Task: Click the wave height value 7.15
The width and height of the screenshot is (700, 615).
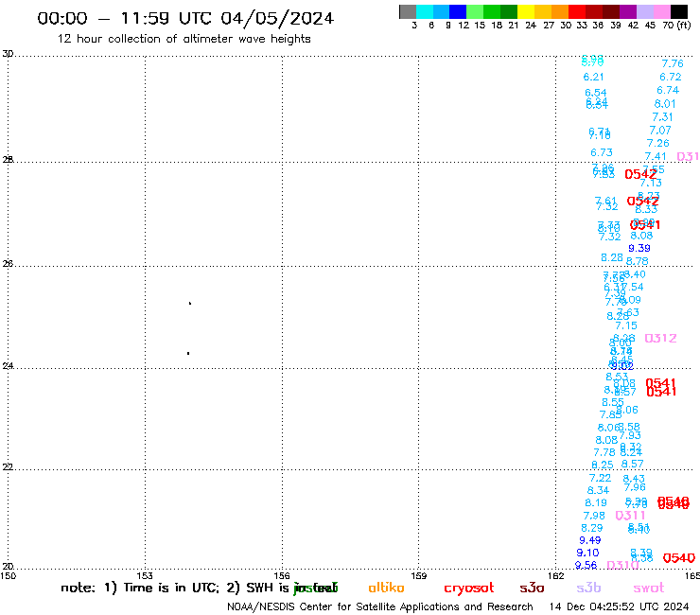Action: [x=626, y=325]
